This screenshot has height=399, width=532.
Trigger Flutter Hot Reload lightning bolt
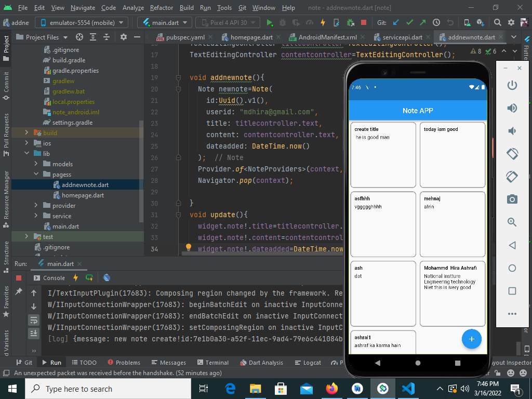323,23
